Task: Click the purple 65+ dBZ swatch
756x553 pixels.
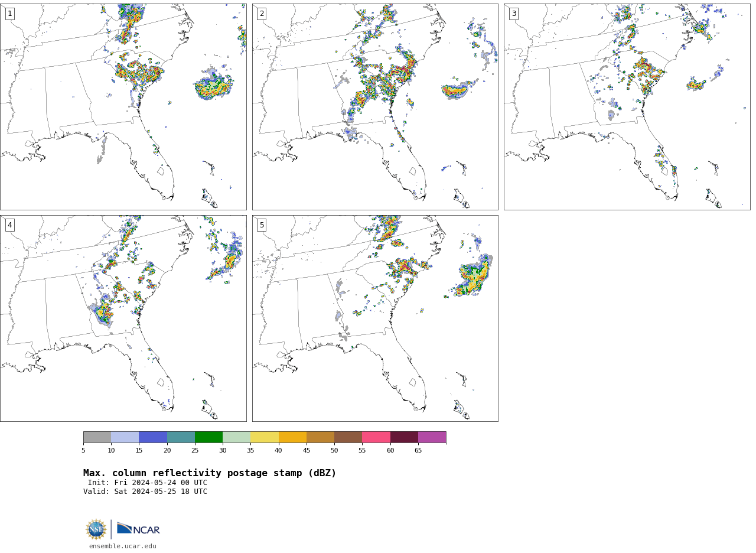Action: pyautogui.click(x=432, y=437)
